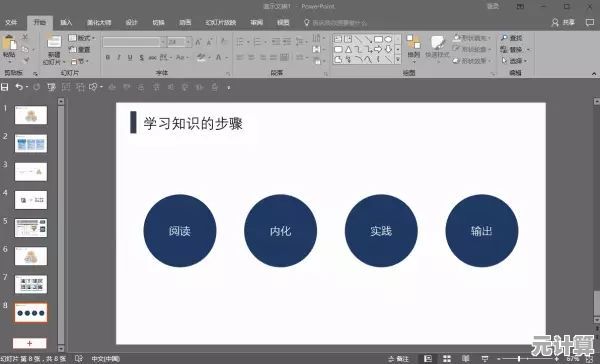Open the Replace (替换) dropdown arrow

tap(528, 49)
